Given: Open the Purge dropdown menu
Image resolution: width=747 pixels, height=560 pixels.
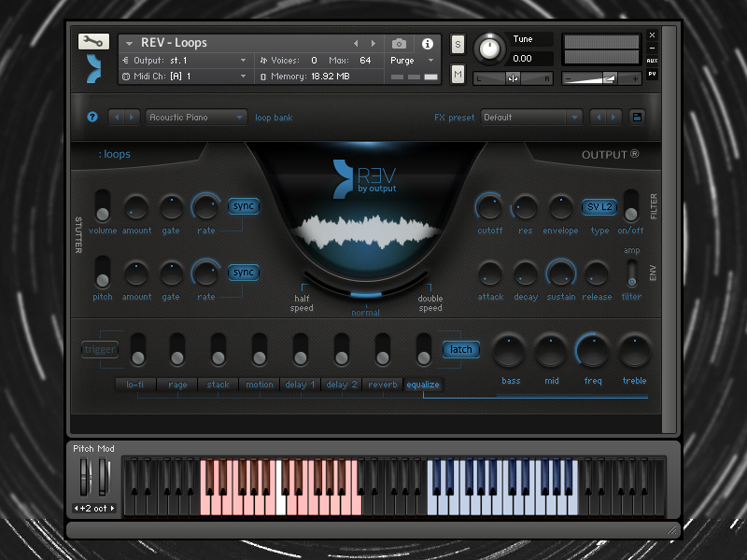Looking at the screenshot, I should click(412, 61).
